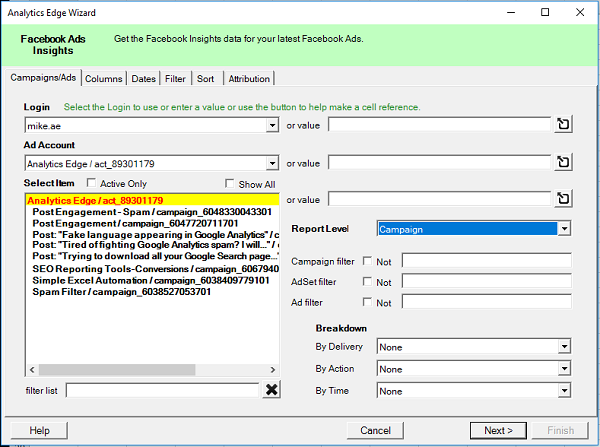Image resolution: width=600 pixels, height=447 pixels.
Task: Focus the AdSet filter text box
Action: point(487,281)
